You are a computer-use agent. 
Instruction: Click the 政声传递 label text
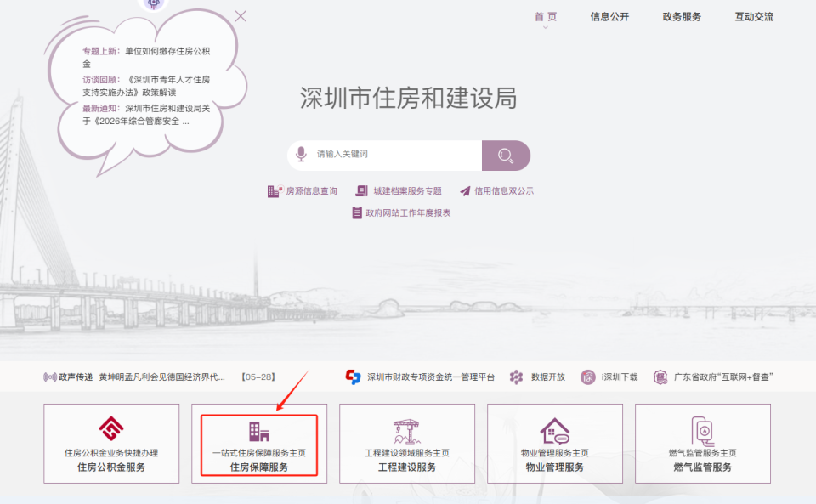click(76, 377)
